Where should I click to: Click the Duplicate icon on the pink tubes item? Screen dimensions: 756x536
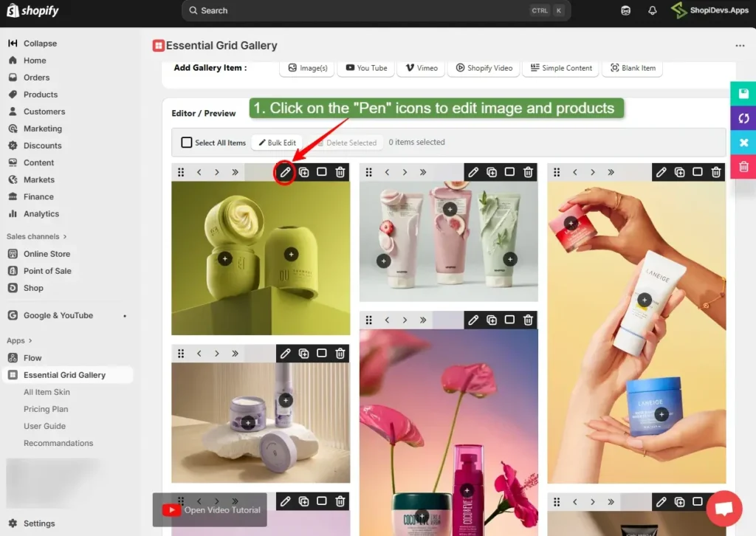coord(492,171)
